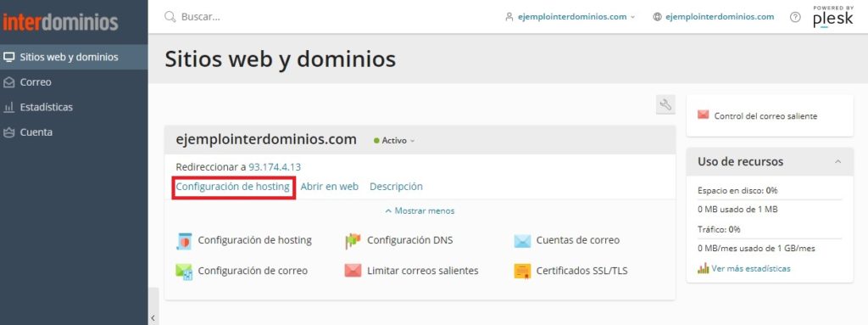Click the user profile icon in header
Image resolution: width=868 pixels, height=325 pixels.
coord(509,17)
